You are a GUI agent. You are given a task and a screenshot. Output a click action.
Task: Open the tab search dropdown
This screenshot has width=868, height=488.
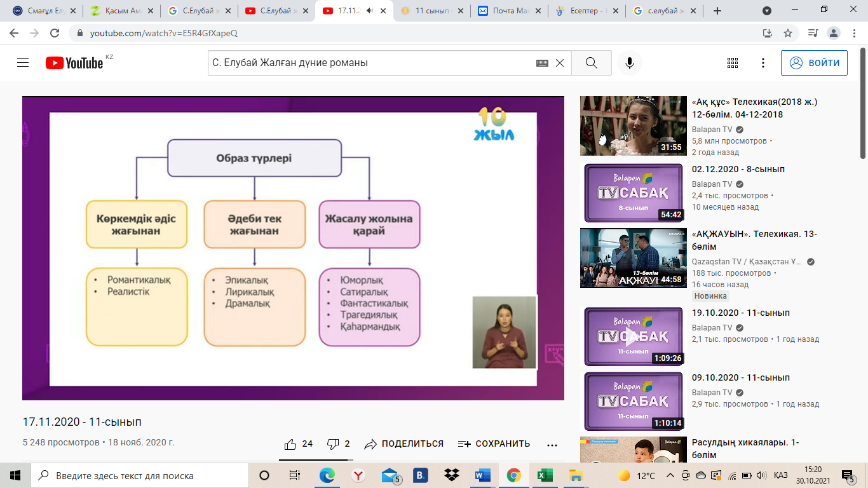(x=767, y=11)
